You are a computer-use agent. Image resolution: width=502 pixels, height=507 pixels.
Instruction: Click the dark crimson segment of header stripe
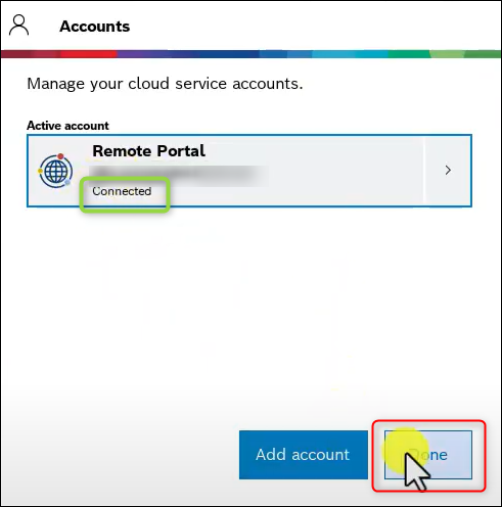tap(31, 54)
